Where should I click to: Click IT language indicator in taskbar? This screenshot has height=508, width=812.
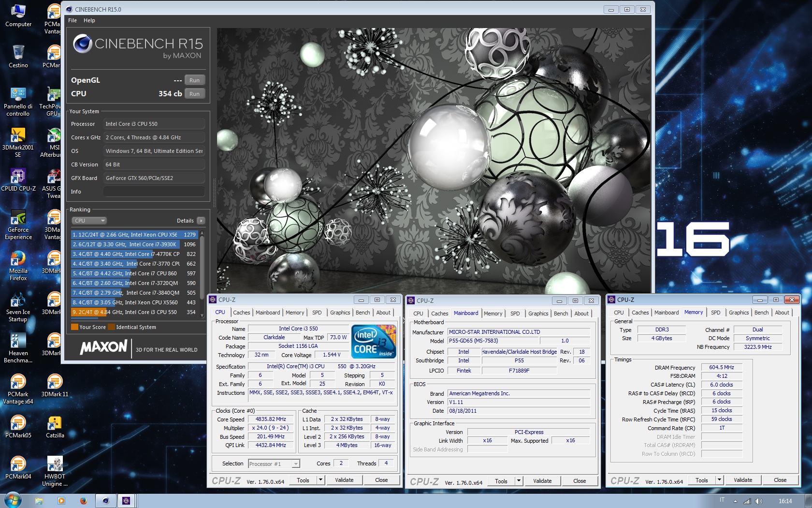(722, 500)
